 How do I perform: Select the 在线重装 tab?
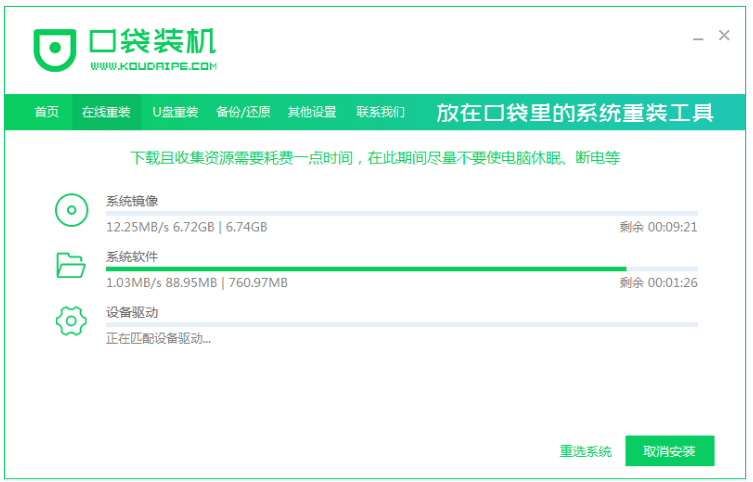click(106, 112)
